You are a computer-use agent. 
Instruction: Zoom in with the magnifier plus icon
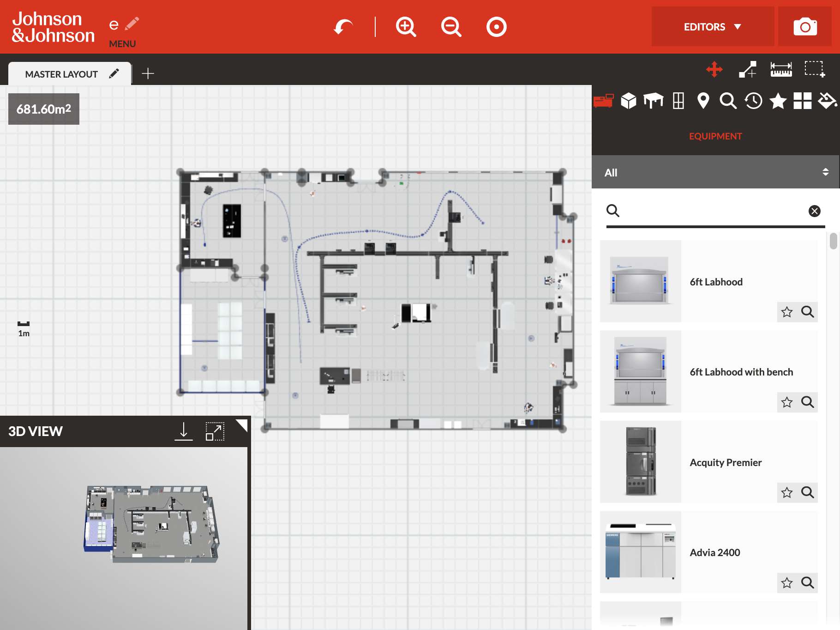coord(406,27)
